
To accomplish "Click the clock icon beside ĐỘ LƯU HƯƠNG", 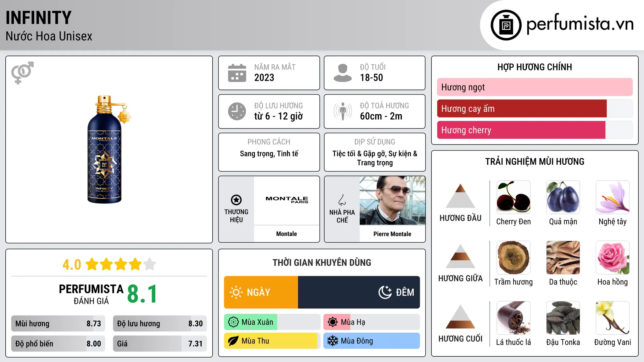I will 237,111.
